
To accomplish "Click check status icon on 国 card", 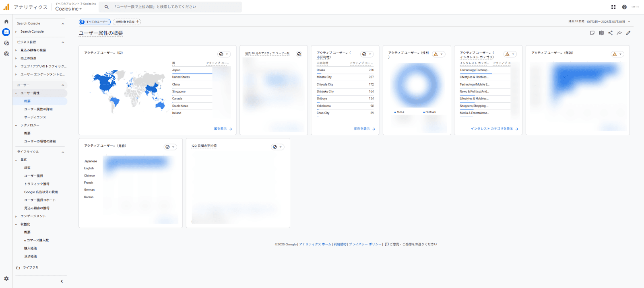I will point(221,54).
